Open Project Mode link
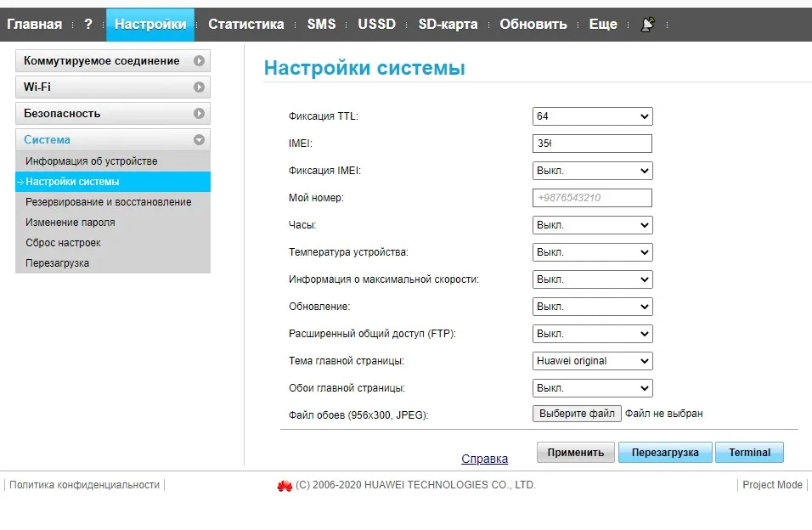Viewport: 812px width, 530px height. pos(772,485)
